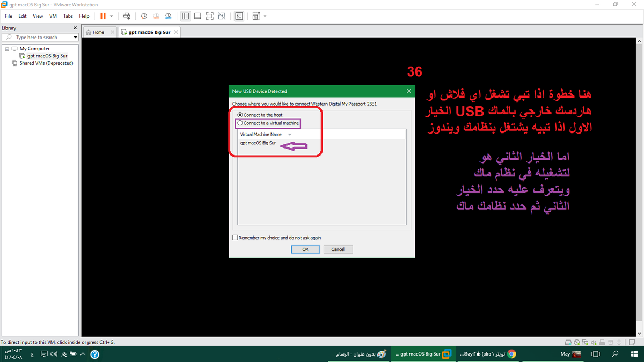The width and height of the screenshot is (644, 362).
Task: Open the network icon in system tray
Action: tap(64, 354)
